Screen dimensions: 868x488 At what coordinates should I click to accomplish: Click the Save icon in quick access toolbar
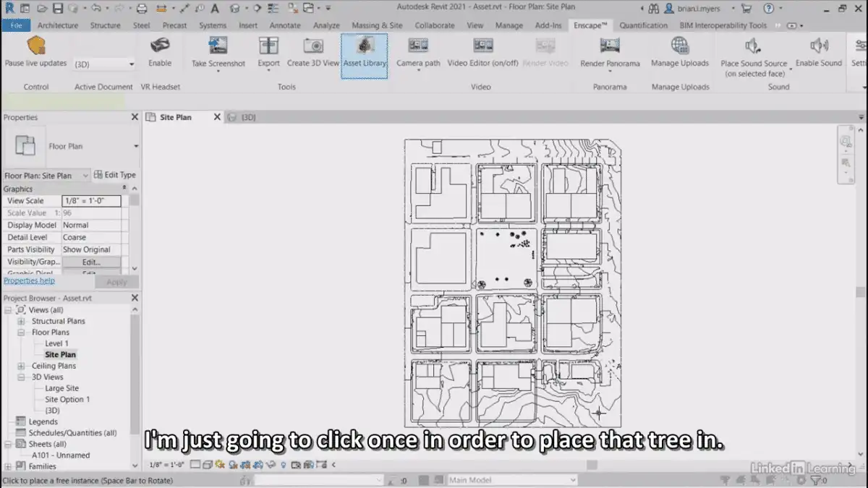(x=58, y=9)
